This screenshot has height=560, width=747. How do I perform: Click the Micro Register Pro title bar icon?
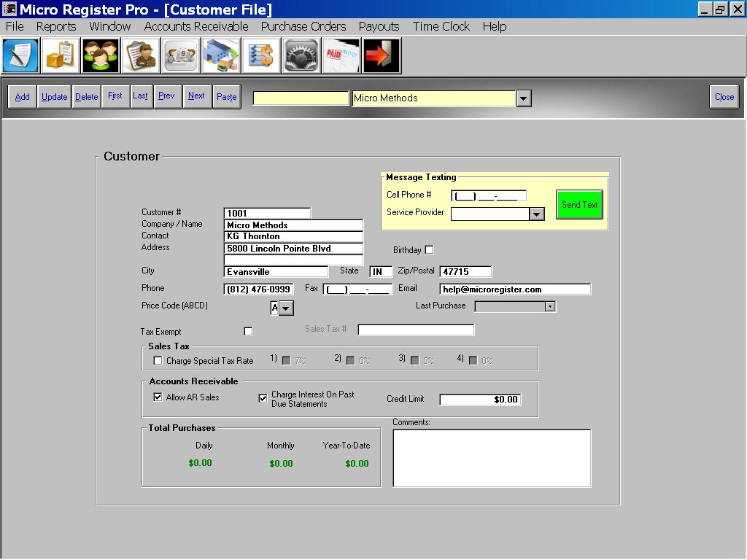pyautogui.click(x=9, y=9)
